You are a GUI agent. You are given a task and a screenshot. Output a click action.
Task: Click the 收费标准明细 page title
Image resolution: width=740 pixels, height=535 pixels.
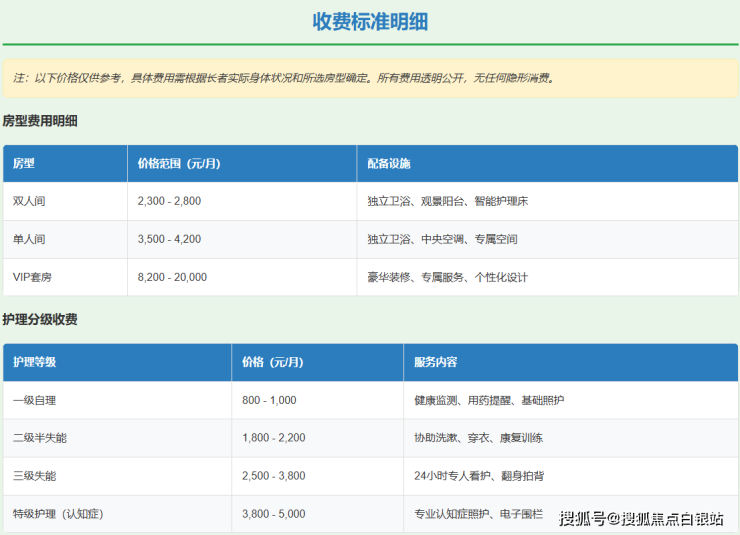(x=370, y=22)
